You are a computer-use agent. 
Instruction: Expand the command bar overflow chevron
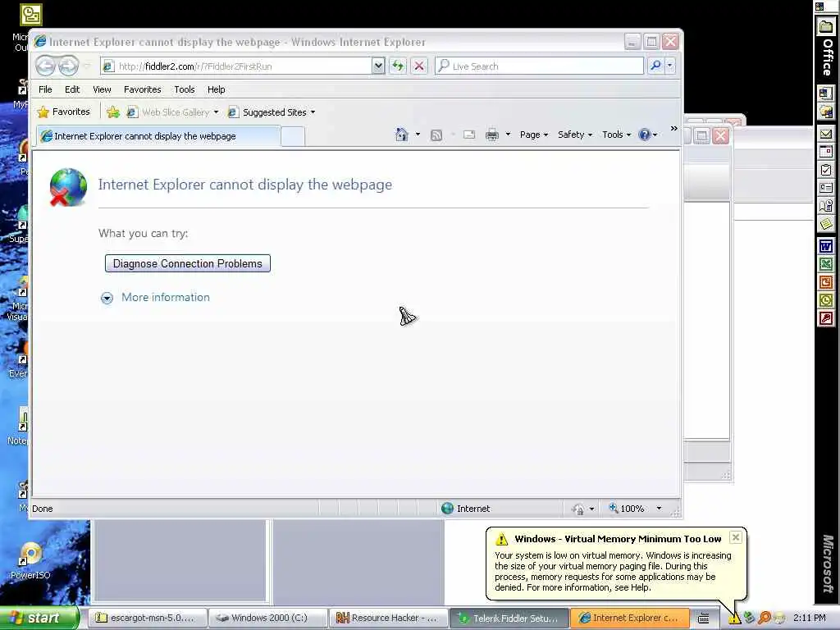pyautogui.click(x=674, y=129)
